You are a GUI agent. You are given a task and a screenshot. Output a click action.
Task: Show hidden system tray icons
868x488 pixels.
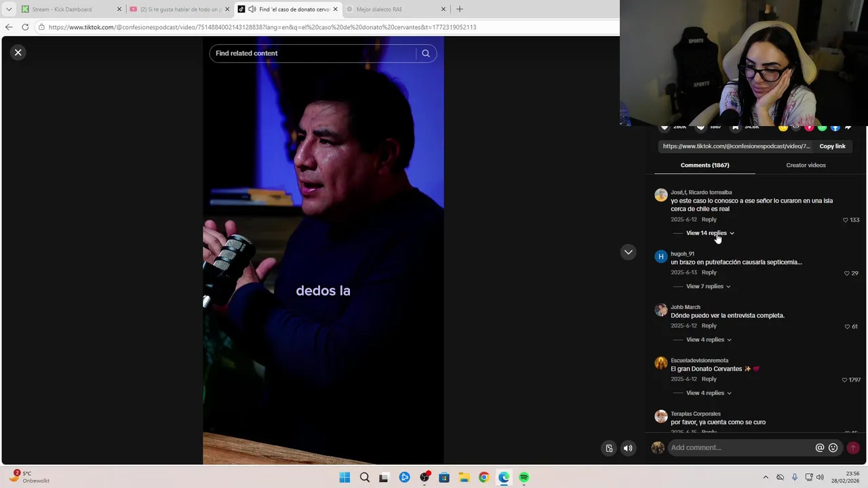(x=766, y=478)
